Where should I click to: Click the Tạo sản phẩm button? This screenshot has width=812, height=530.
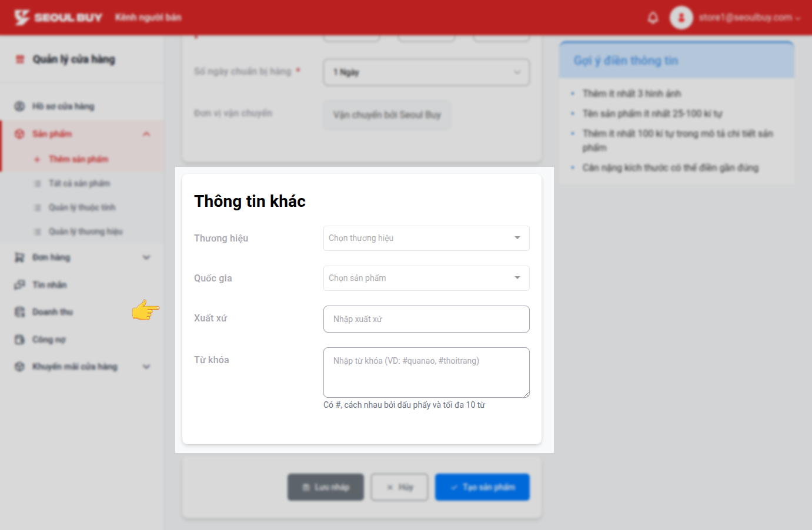(482, 487)
